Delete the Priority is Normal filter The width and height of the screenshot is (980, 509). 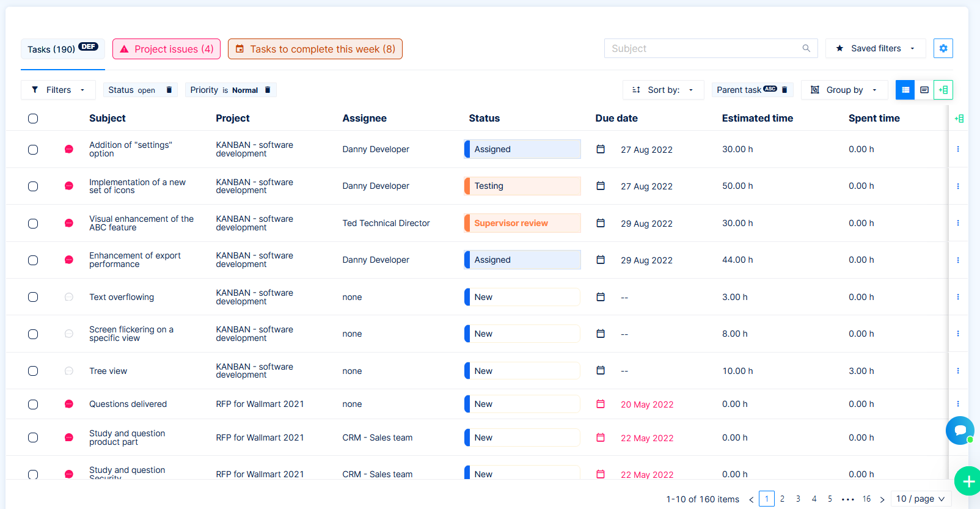268,90
